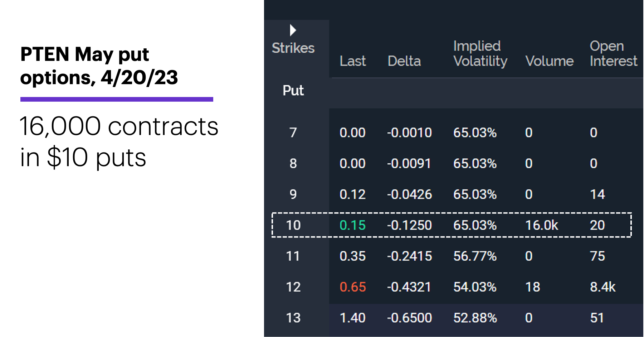Image resolution: width=644 pixels, height=337 pixels.
Task: Click the green 0.15 last price
Action: [353, 225]
